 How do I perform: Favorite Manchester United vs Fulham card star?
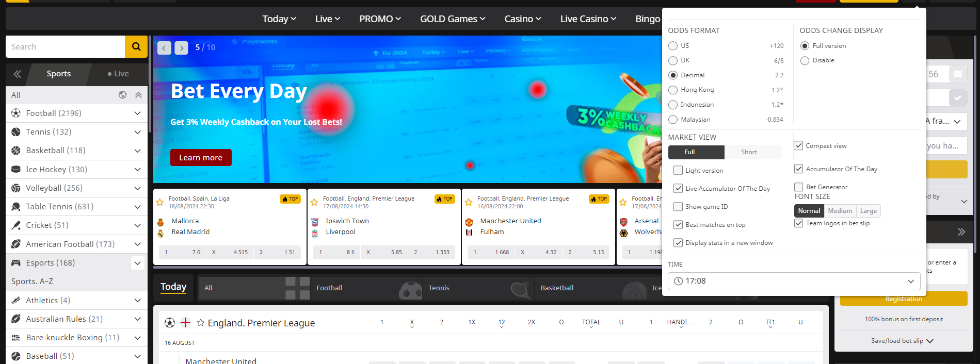click(469, 203)
